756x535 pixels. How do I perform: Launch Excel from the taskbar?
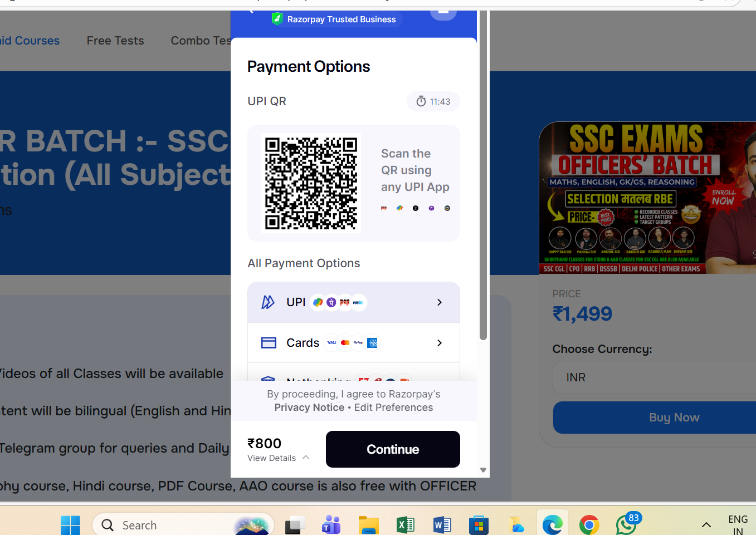point(405,524)
